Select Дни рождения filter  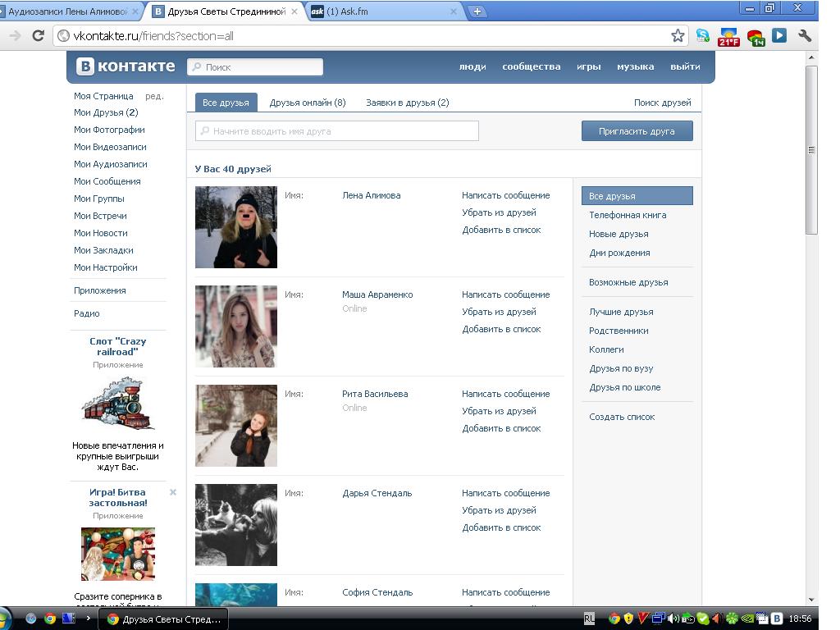[x=619, y=253]
